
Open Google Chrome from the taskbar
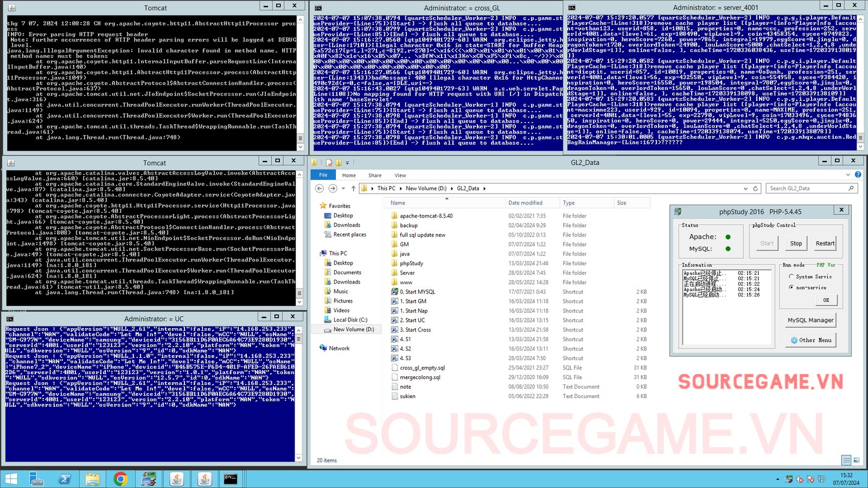click(x=120, y=479)
